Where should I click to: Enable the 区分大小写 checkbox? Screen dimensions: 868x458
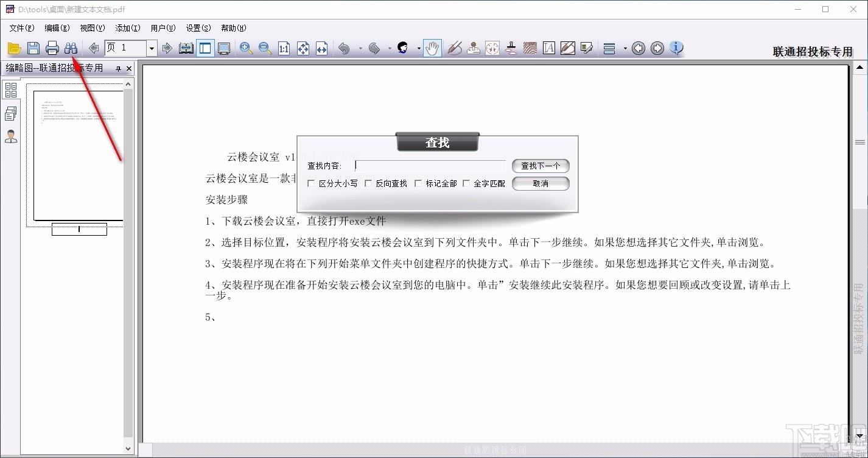click(312, 183)
